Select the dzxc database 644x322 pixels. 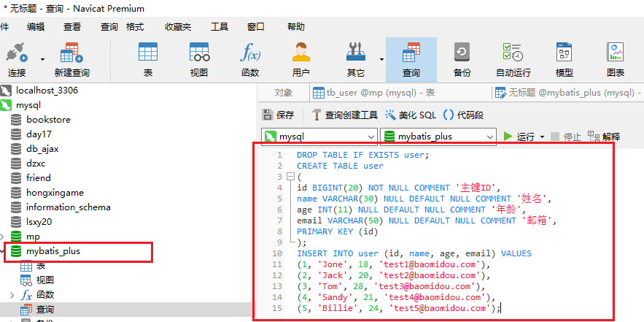pos(36,164)
